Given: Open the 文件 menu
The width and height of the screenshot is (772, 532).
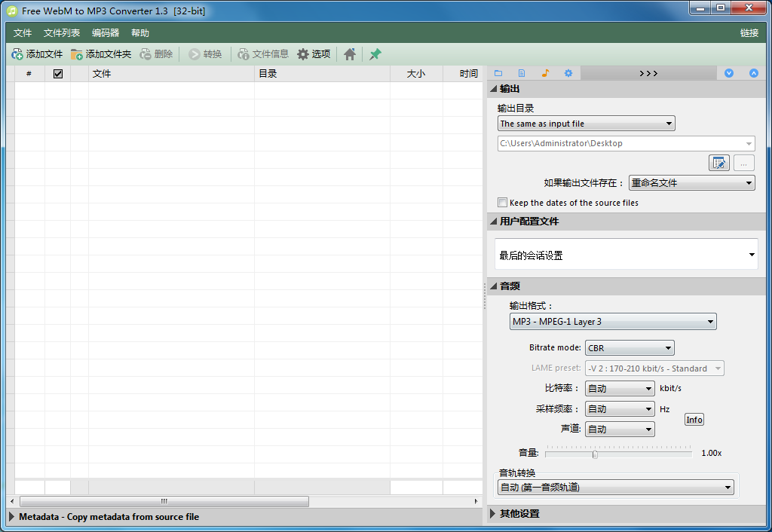Looking at the screenshot, I should pos(23,33).
